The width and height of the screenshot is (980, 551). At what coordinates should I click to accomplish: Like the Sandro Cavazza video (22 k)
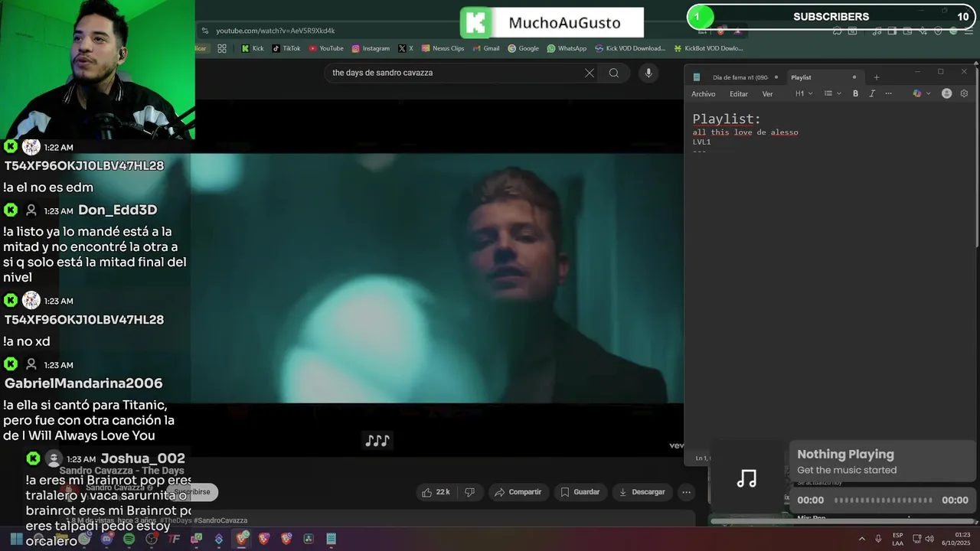coord(436,492)
